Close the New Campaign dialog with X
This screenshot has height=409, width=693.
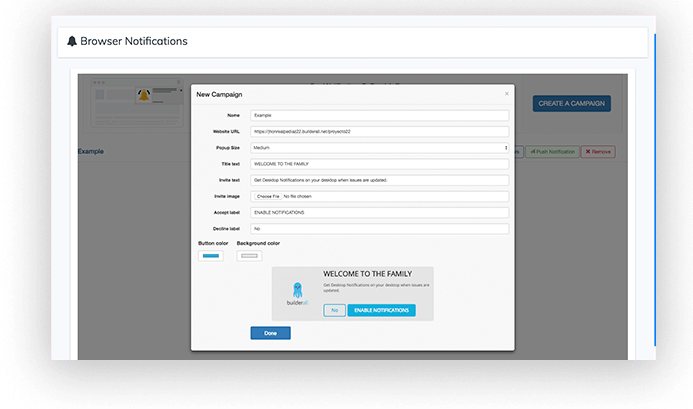point(506,94)
